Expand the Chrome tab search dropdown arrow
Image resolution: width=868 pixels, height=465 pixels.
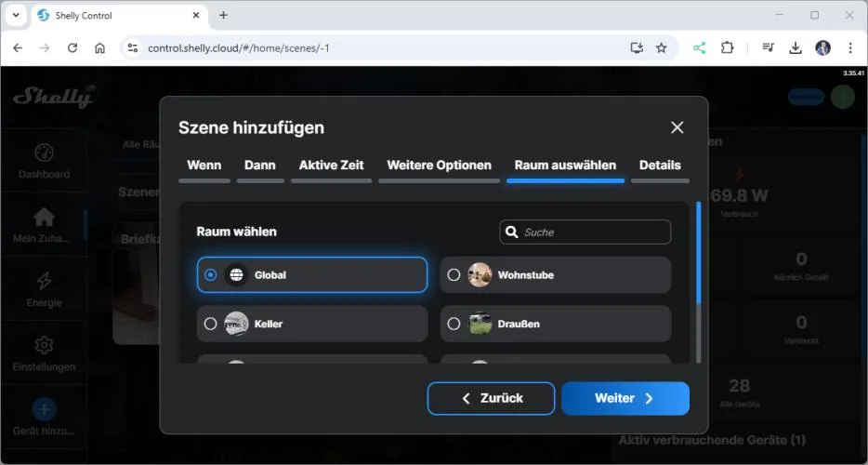click(x=17, y=15)
